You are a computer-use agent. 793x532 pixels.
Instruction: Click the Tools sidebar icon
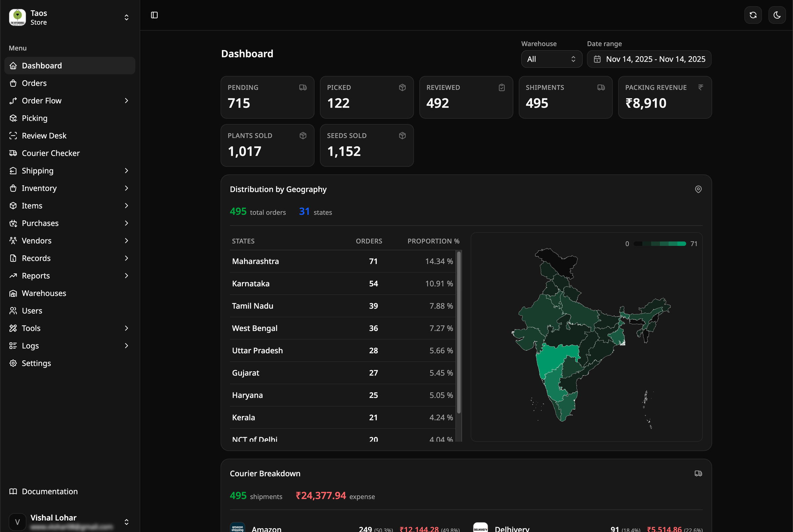tap(13, 328)
